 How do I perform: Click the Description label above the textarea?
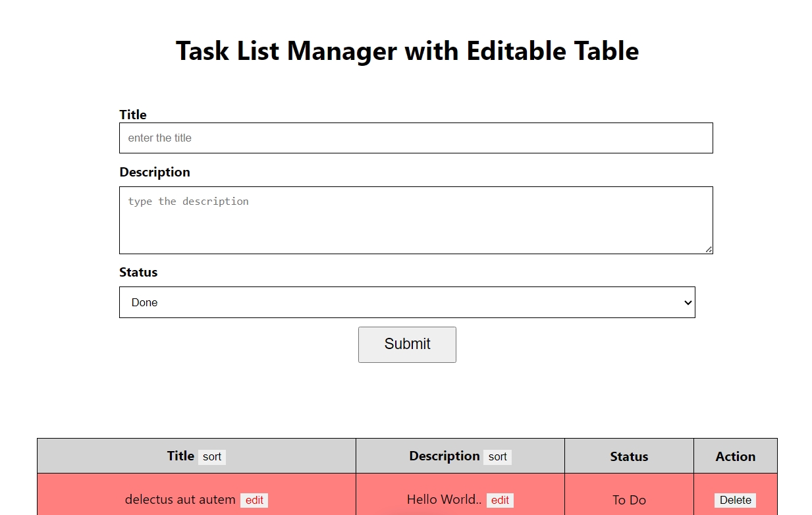tap(155, 172)
